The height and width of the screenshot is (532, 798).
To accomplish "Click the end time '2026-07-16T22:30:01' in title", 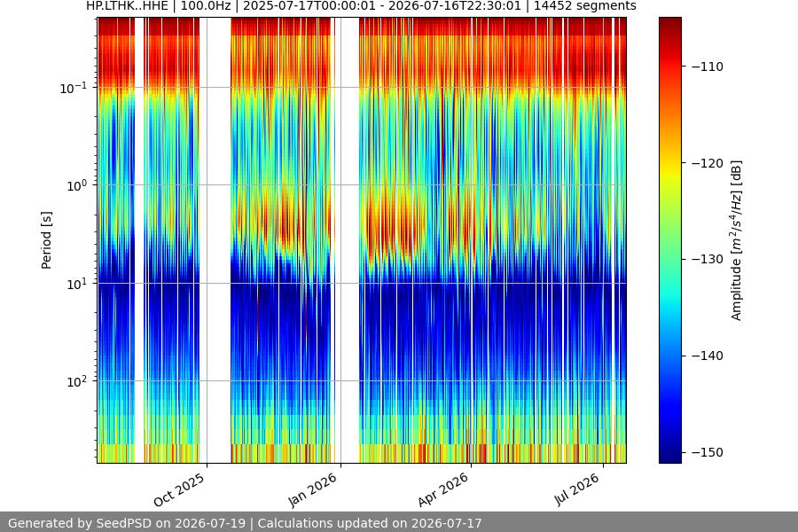I will (457, 6).
